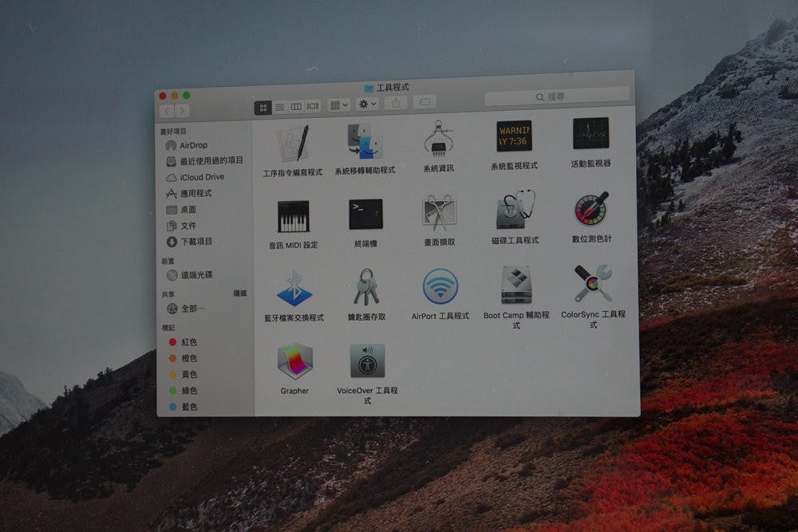
Task: Click 隱藏 to hide the shared section
Action: click(x=240, y=294)
